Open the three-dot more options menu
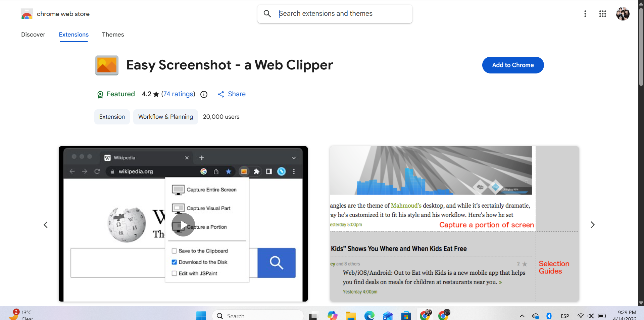The height and width of the screenshot is (320, 644). (585, 14)
